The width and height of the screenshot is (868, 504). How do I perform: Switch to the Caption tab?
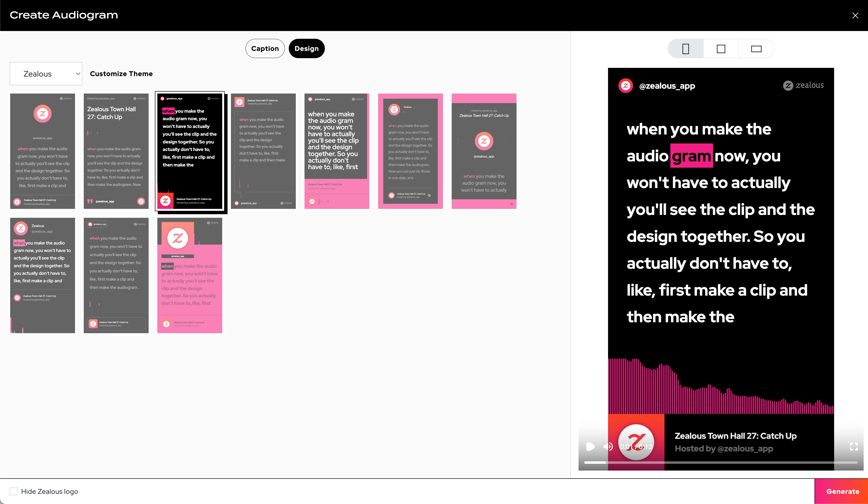[x=265, y=49]
